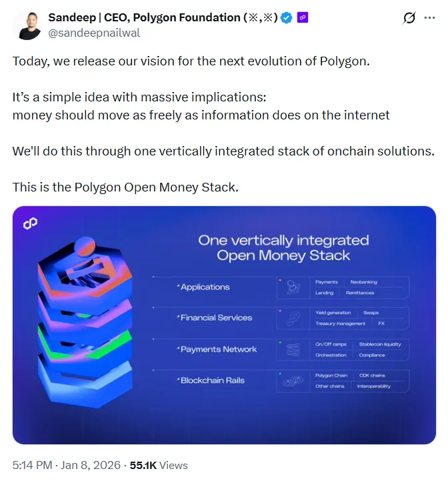Click "One vertically integrated Open Money Stack" heading
Screen dimensions: 448x479
(283, 248)
